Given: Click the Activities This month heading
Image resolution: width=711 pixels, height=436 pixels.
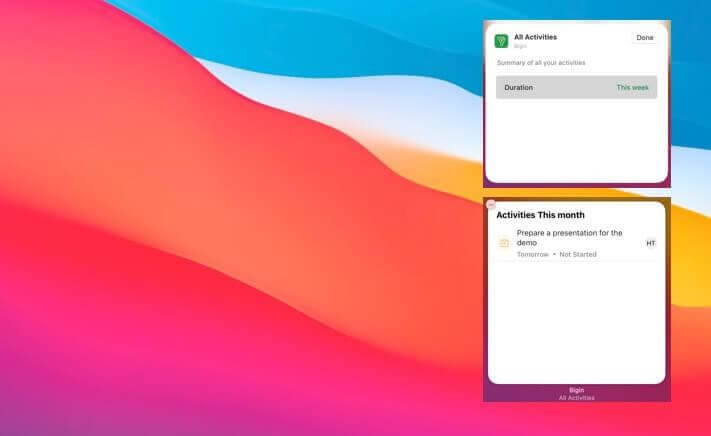Looking at the screenshot, I should [x=541, y=215].
